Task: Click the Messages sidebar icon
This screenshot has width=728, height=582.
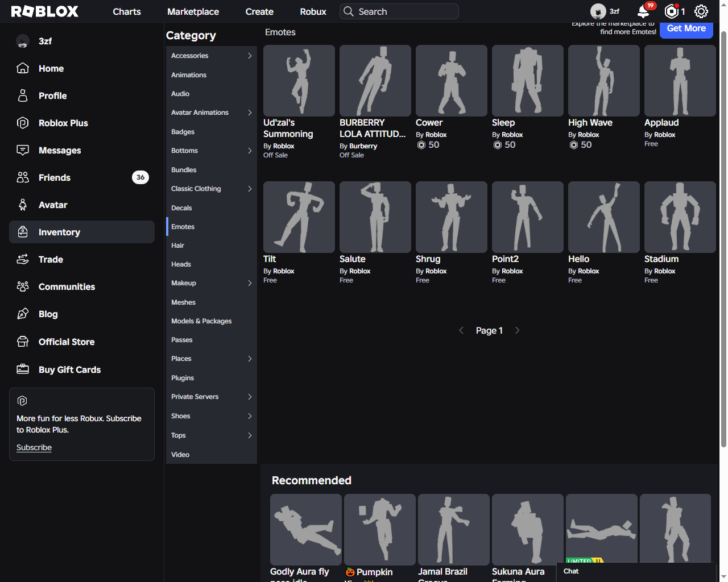Action: coord(23,150)
